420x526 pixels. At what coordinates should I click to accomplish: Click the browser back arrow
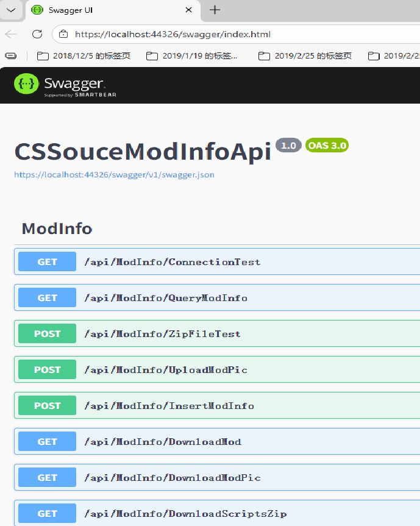(x=10, y=34)
